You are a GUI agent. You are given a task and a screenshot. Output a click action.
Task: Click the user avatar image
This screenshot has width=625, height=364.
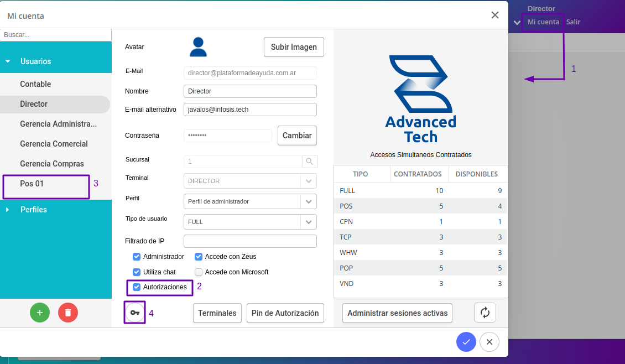tap(198, 47)
